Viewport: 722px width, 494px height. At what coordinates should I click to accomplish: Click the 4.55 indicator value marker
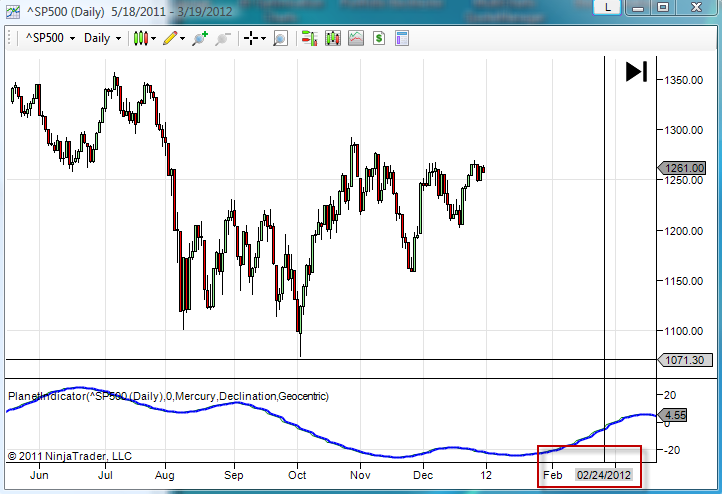tap(673, 415)
